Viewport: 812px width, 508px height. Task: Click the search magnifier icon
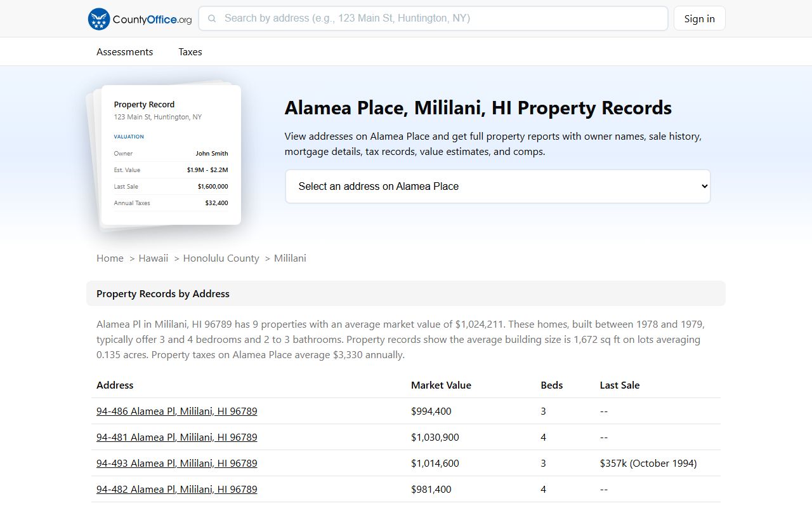click(x=212, y=18)
